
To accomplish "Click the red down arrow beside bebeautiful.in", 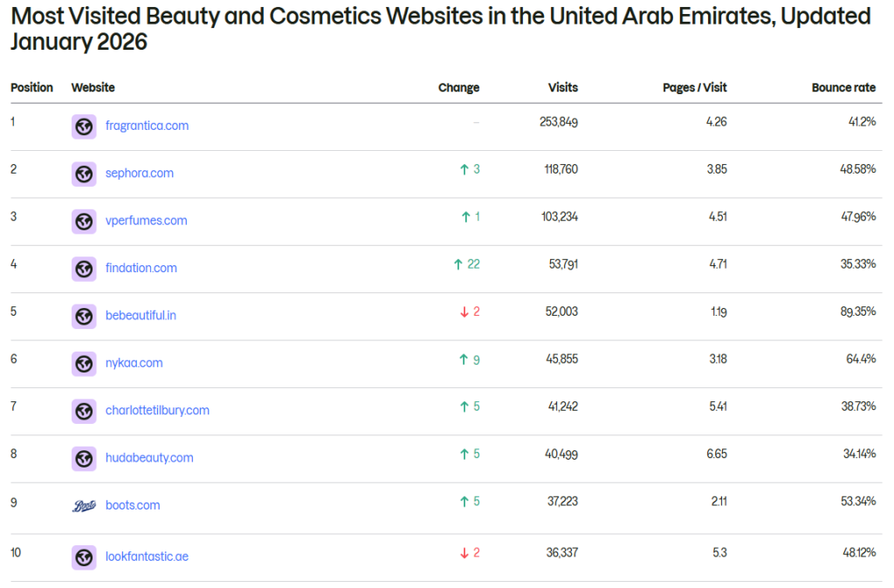I will (465, 311).
